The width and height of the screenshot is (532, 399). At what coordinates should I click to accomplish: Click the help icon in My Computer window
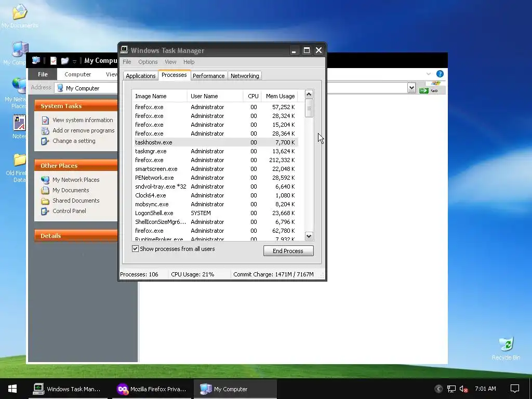[440, 74]
